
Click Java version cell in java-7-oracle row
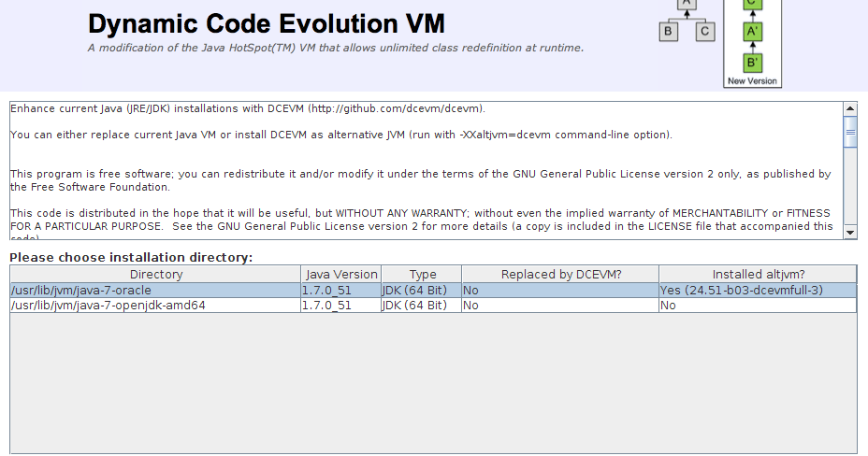[x=341, y=291]
